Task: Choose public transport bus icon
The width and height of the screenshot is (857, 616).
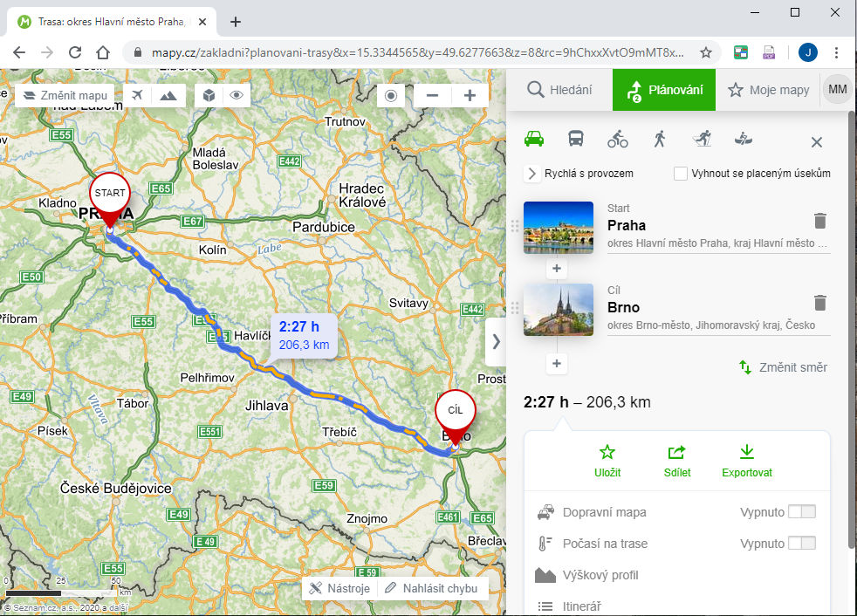Action: [576, 139]
